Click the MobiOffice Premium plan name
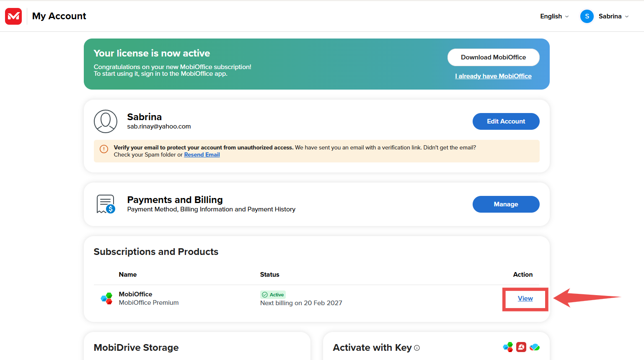The width and height of the screenshot is (644, 360). tap(149, 303)
